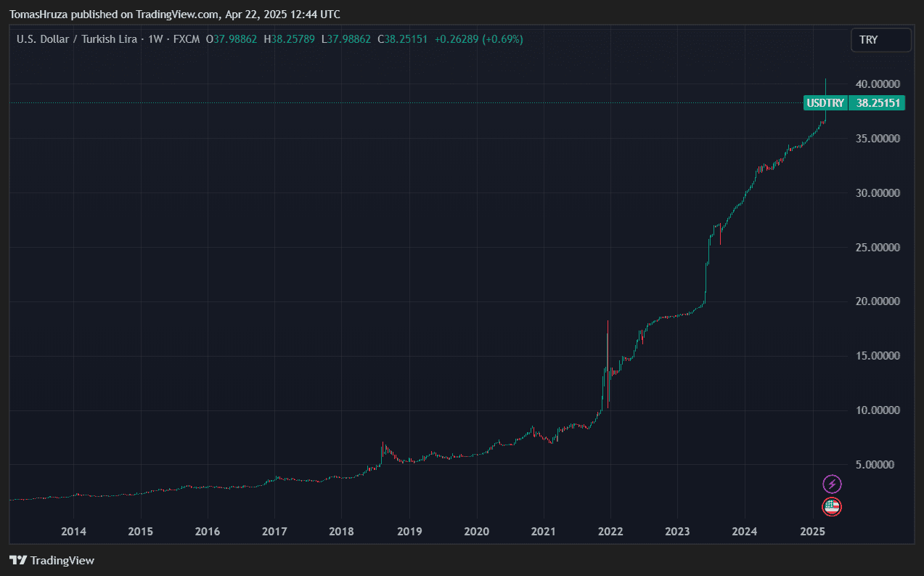
Task: Click the 38.25151 current price label
Action: tap(878, 103)
